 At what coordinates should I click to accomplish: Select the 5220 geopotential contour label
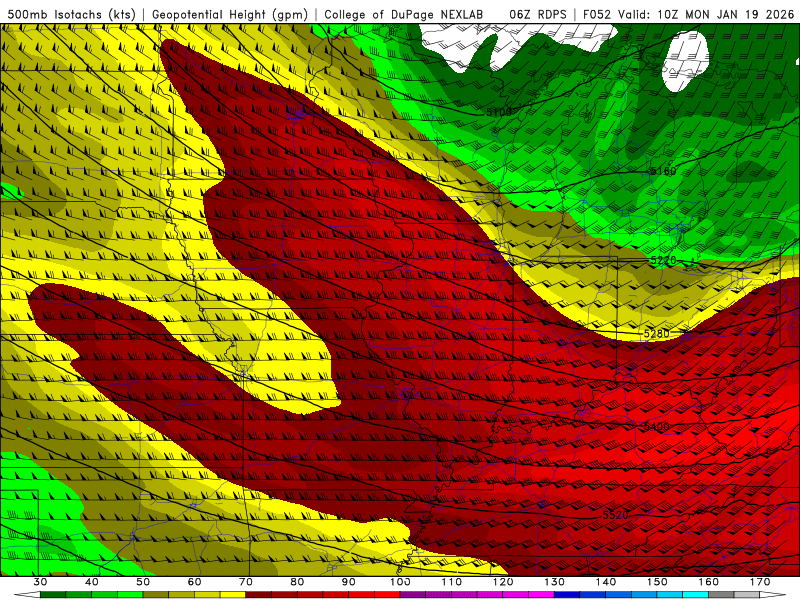coord(663,261)
